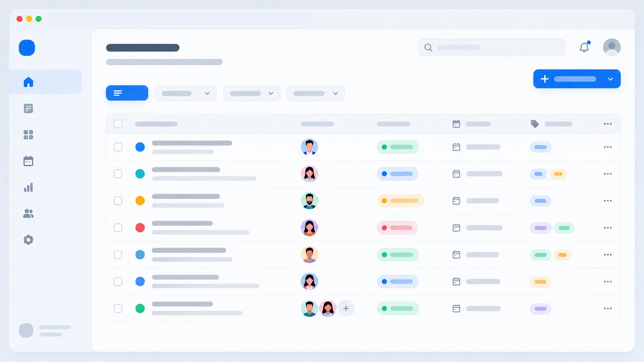Open the Home icon in the sidebar
Viewport: 644px width, 362px height.
coord(28,82)
